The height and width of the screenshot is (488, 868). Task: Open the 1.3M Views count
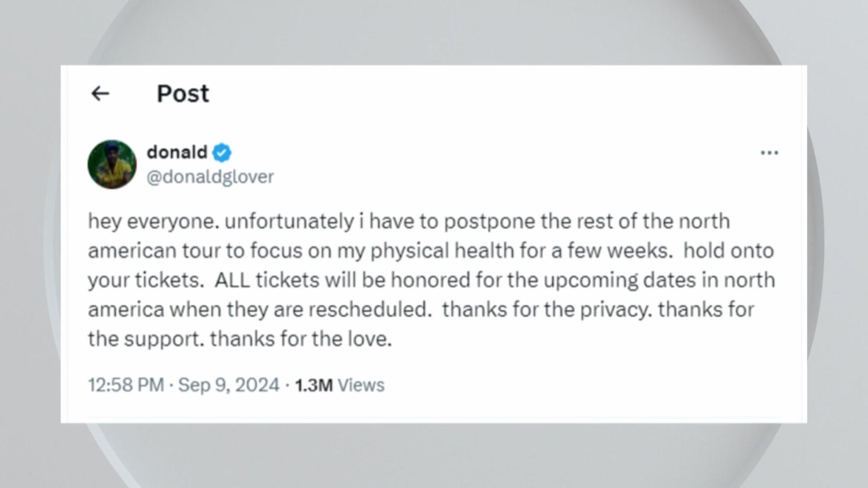(340, 385)
